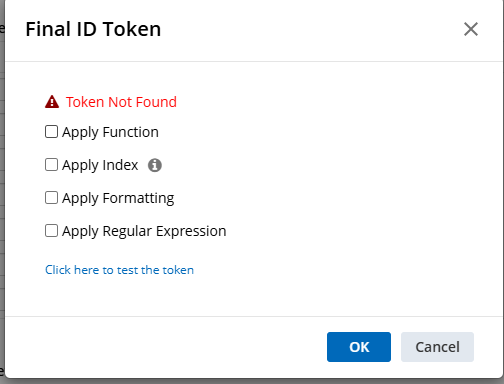
Task: Click empty space in the dialog header
Action: 300,30
